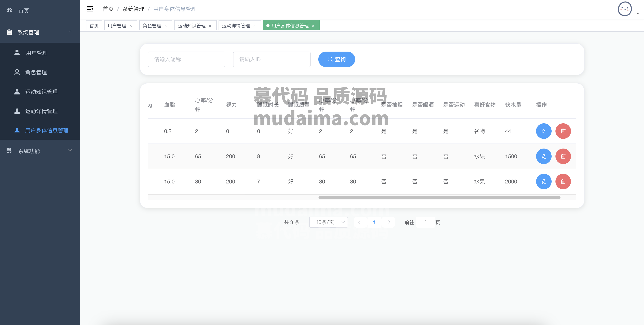Select page 1 in pagination
Image resolution: width=644 pixels, height=325 pixels.
374,222
